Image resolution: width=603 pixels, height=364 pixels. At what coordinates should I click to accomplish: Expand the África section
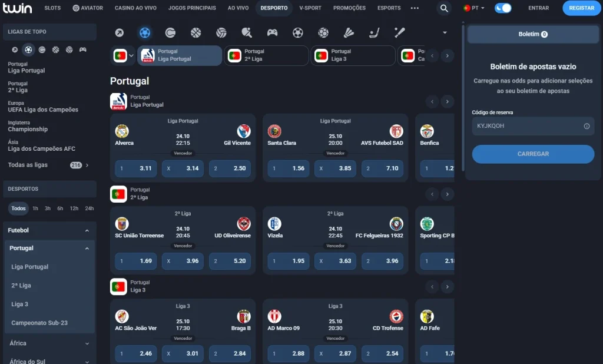87,343
